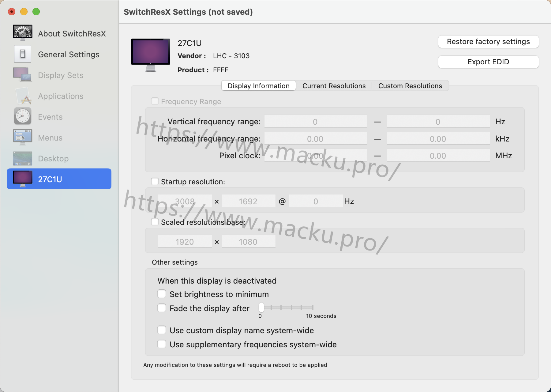Viewport: 551px width, 392px height.
Task: Click Export EDID button
Action: (x=488, y=62)
